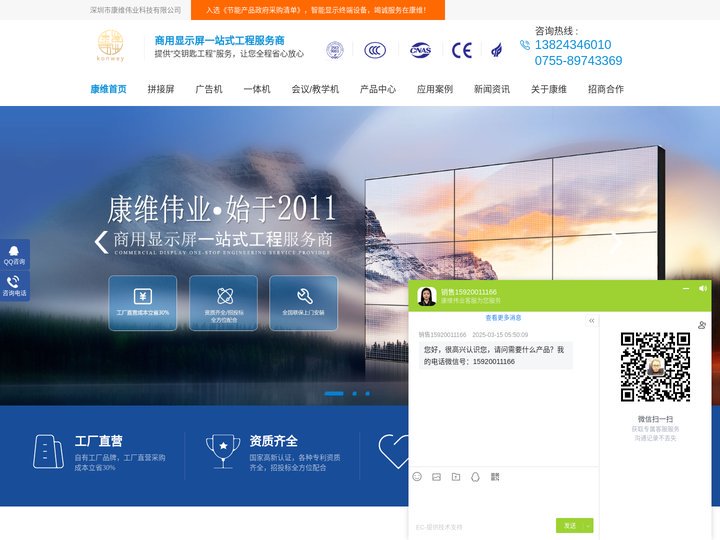Click the factory building icon beside 工厂直营
The image size is (720, 540).
click(x=48, y=452)
